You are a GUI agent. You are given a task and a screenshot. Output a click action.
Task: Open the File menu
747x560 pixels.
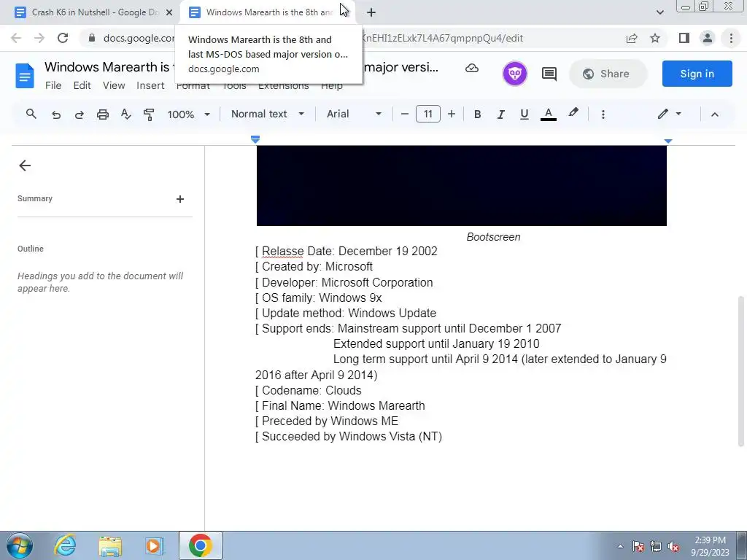[x=53, y=86]
